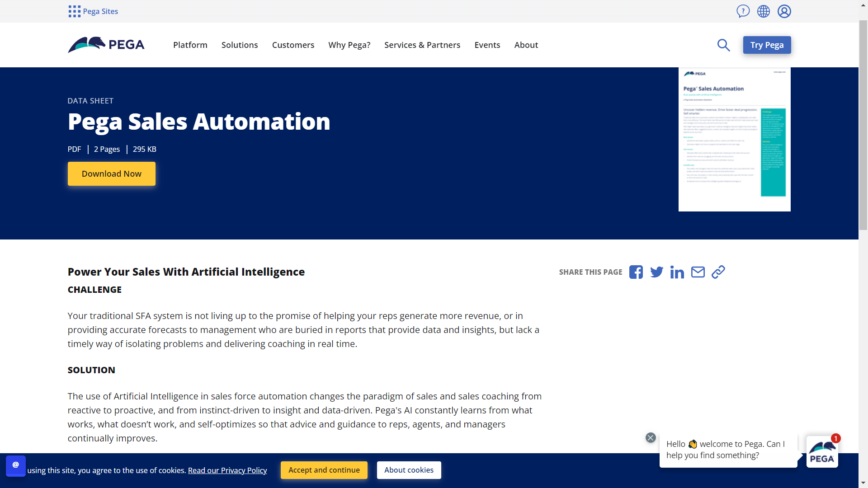Click the chat greeting message bubble

coord(728,450)
